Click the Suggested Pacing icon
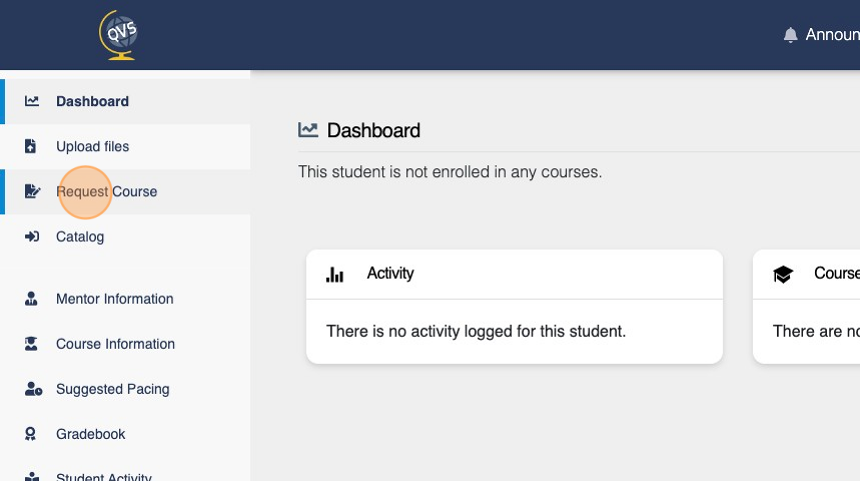The image size is (860, 481). (33, 389)
